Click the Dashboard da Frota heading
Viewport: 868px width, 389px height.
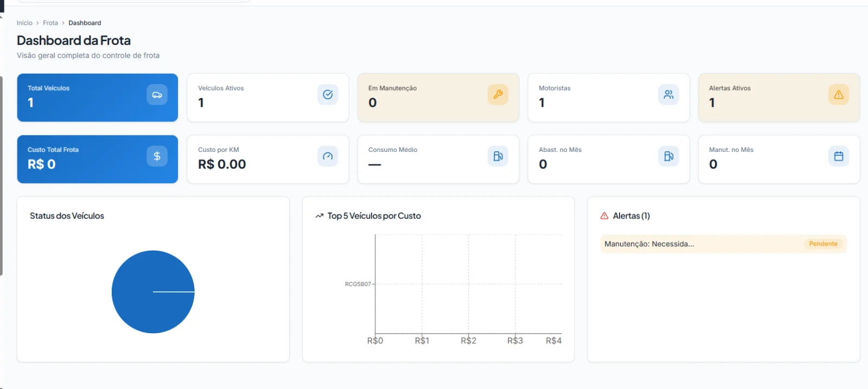tap(74, 41)
